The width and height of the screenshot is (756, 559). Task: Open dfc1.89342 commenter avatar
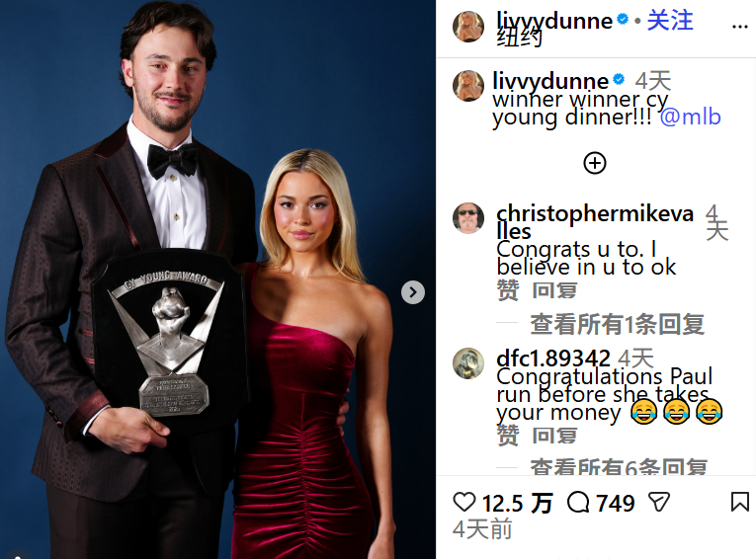[x=468, y=363]
